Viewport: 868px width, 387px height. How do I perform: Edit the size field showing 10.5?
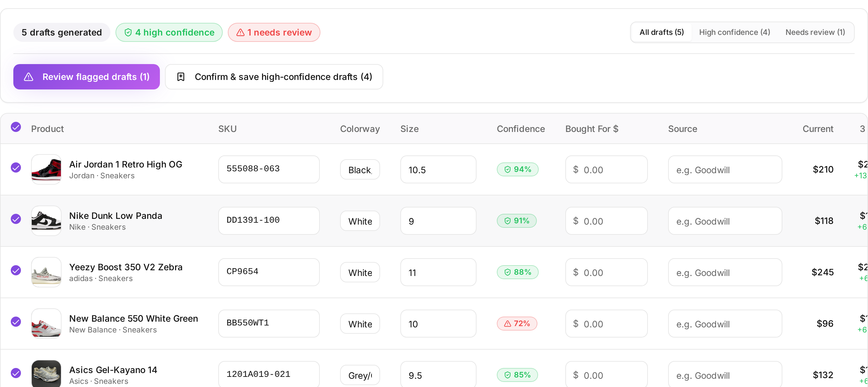tap(438, 169)
